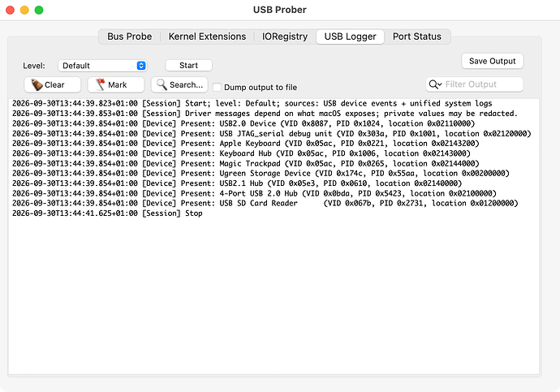Select the Ugreen Storage Device log entry
The image size is (560, 392).
(x=261, y=174)
